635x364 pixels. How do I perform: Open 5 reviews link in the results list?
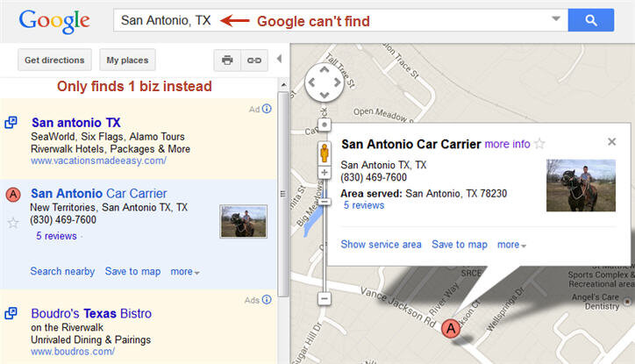pos(56,236)
